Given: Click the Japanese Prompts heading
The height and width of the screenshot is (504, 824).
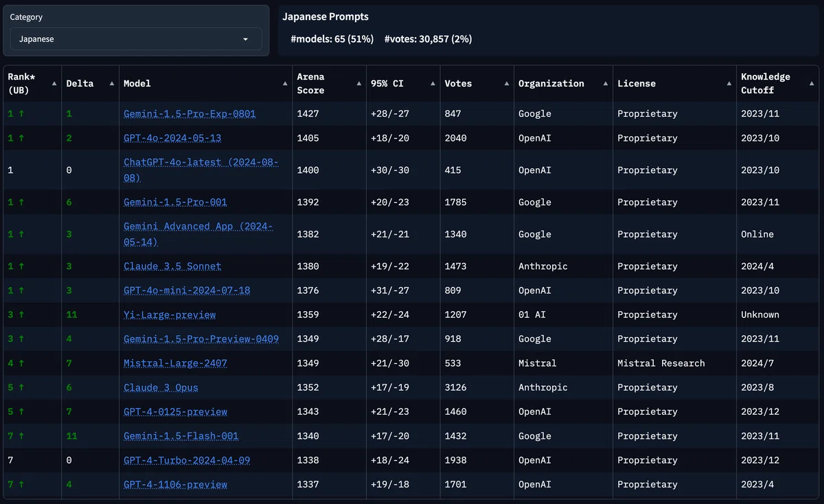Looking at the screenshot, I should [x=325, y=16].
